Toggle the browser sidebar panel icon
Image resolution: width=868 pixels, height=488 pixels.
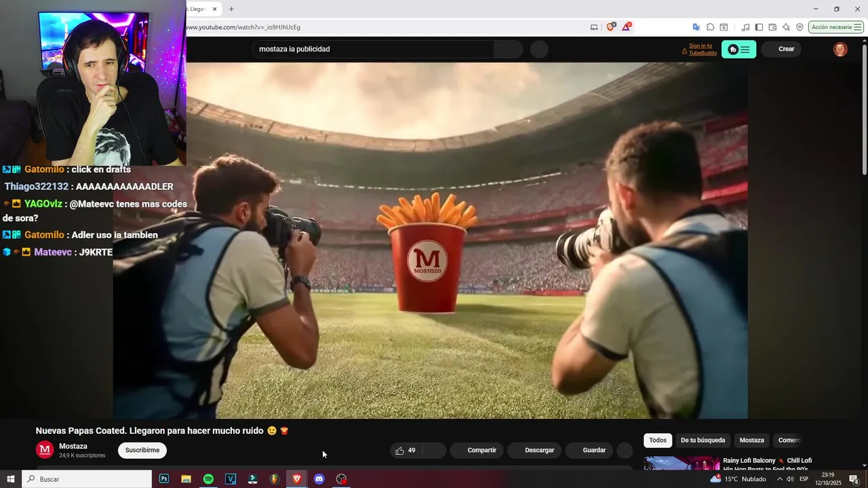coord(759,27)
